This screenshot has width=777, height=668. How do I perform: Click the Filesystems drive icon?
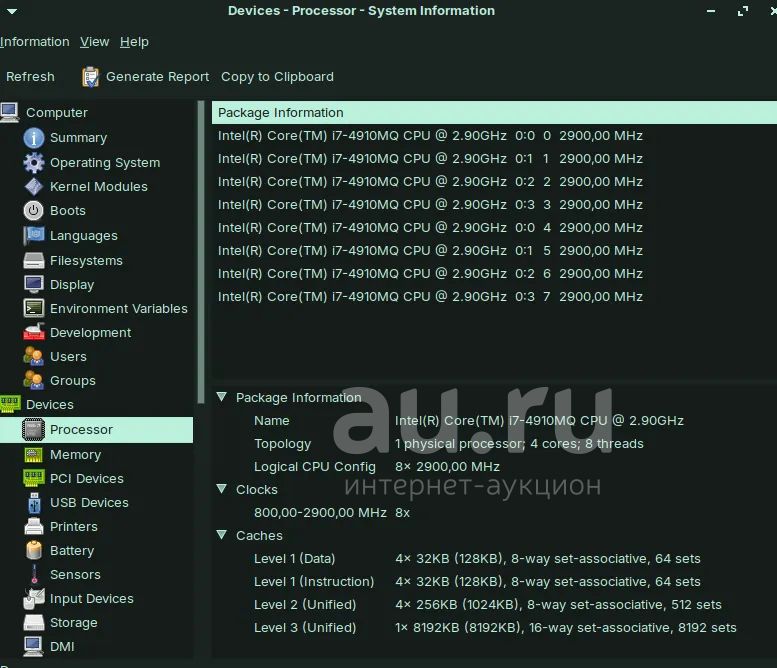(x=34, y=261)
